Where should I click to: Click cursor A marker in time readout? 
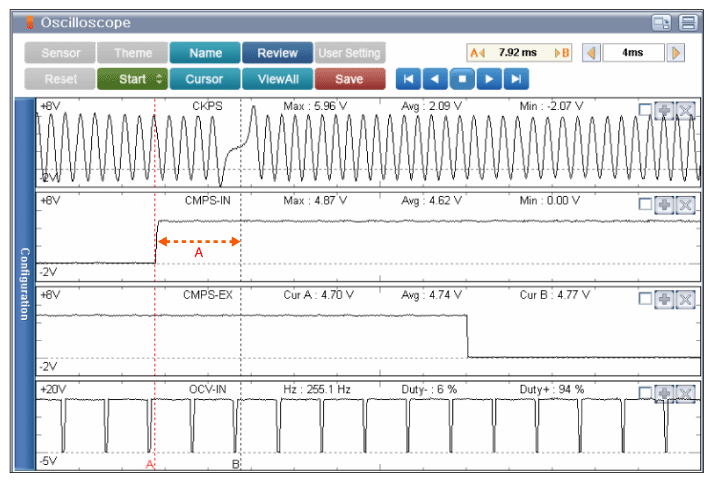pyautogui.click(x=477, y=53)
